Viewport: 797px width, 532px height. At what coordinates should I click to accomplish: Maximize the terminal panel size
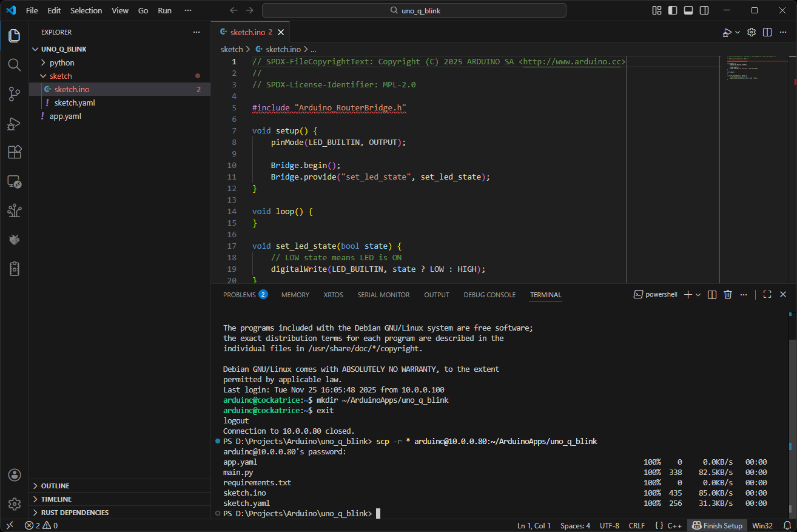pyautogui.click(x=767, y=295)
